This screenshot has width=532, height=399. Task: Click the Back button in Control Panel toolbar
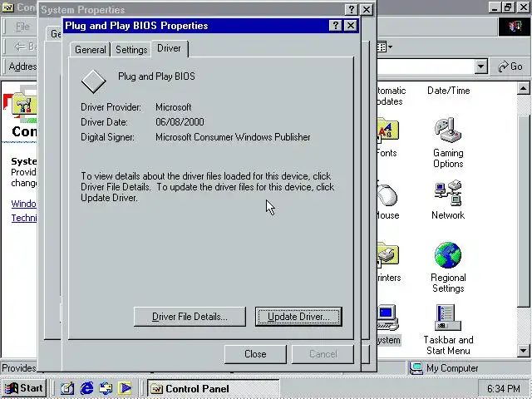pos(25,47)
